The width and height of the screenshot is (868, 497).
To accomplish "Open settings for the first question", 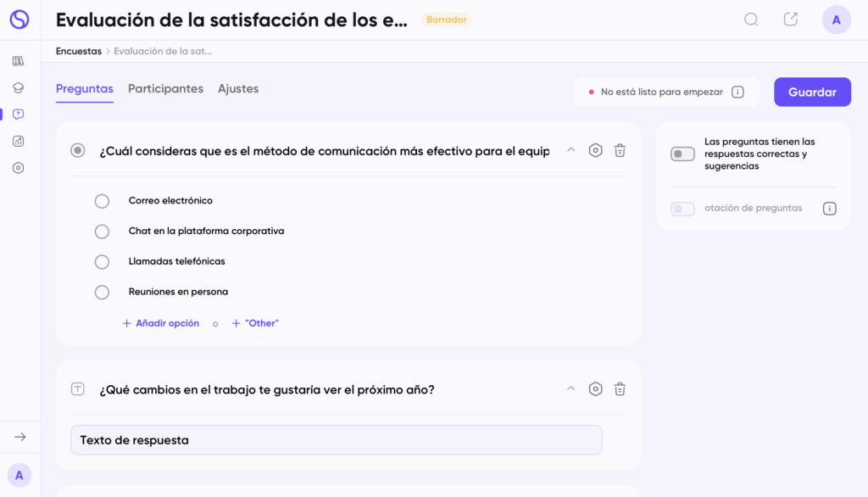I will (596, 150).
